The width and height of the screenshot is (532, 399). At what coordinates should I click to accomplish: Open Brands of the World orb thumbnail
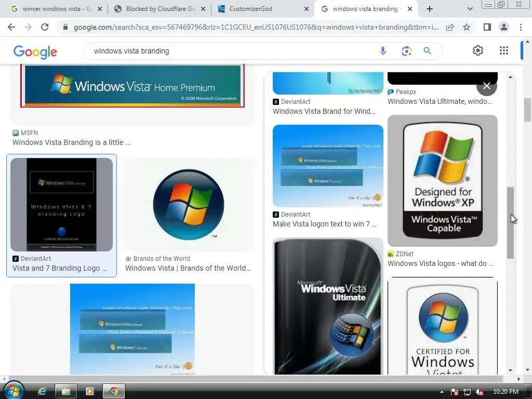point(188,205)
